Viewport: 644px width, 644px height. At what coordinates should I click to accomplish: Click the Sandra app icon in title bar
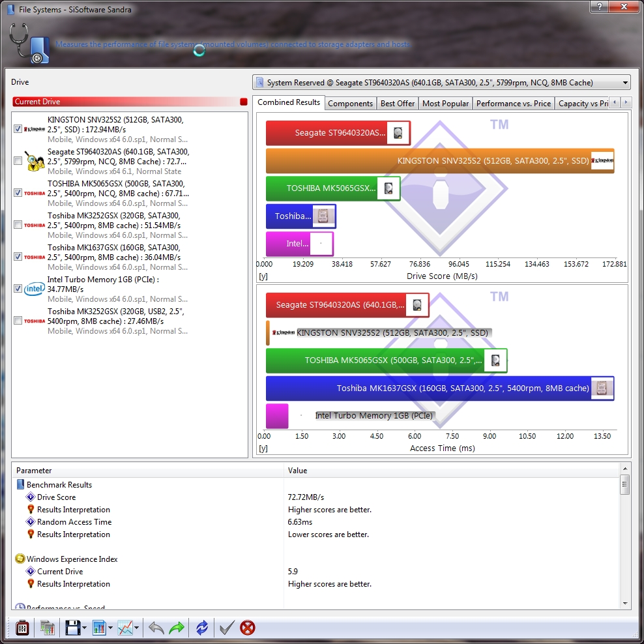coord(11,9)
